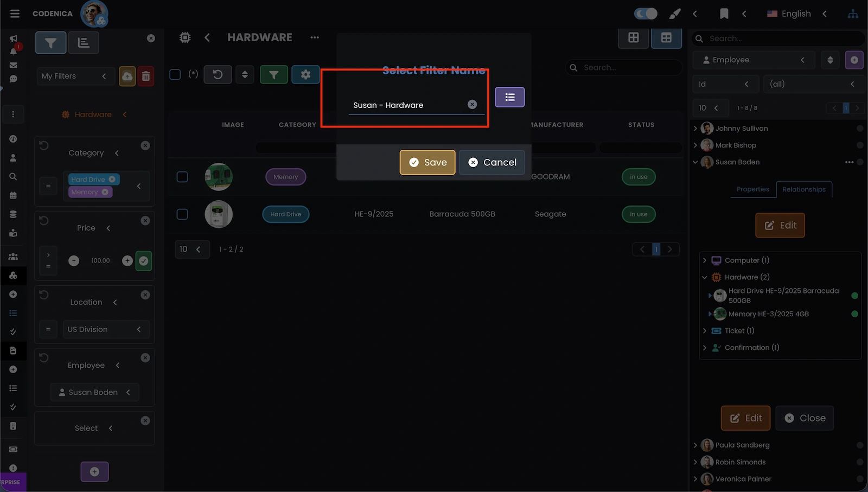The height and width of the screenshot is (492, 868).
Task: Click the hard drive product thumbnail image
Action: 218,214
